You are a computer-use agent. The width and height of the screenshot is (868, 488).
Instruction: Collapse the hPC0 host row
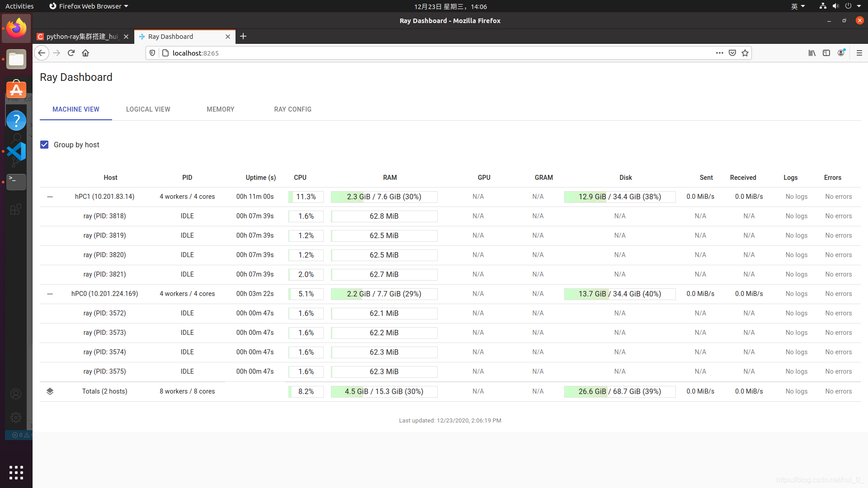pyautogui.click(x=50, y=294)
